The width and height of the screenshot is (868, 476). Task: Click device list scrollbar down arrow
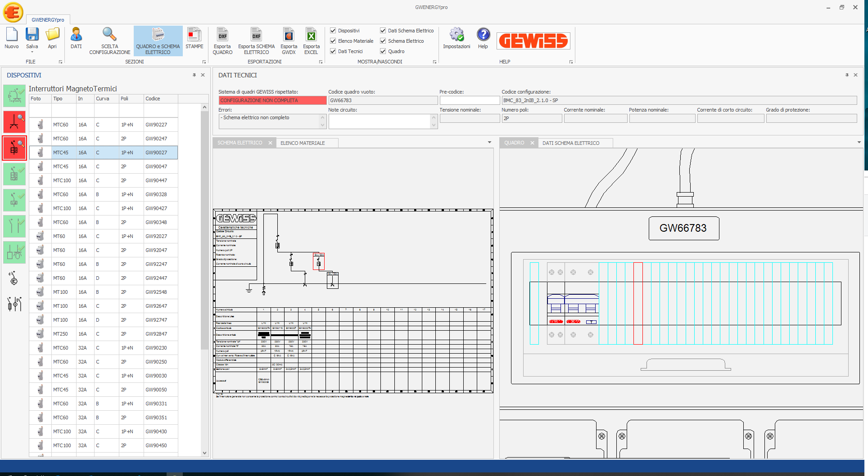204,453
